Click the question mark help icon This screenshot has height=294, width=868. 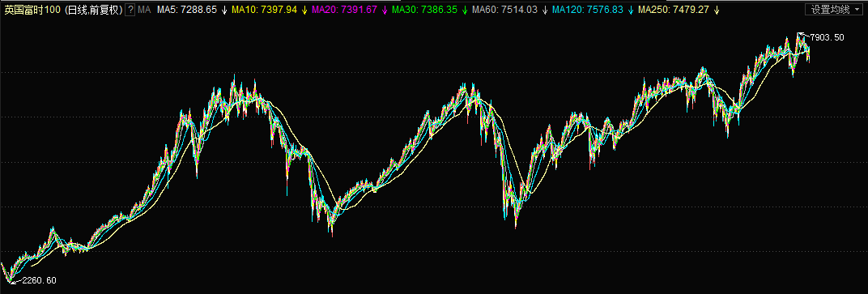pyautogui.click(x=130, y=10)
